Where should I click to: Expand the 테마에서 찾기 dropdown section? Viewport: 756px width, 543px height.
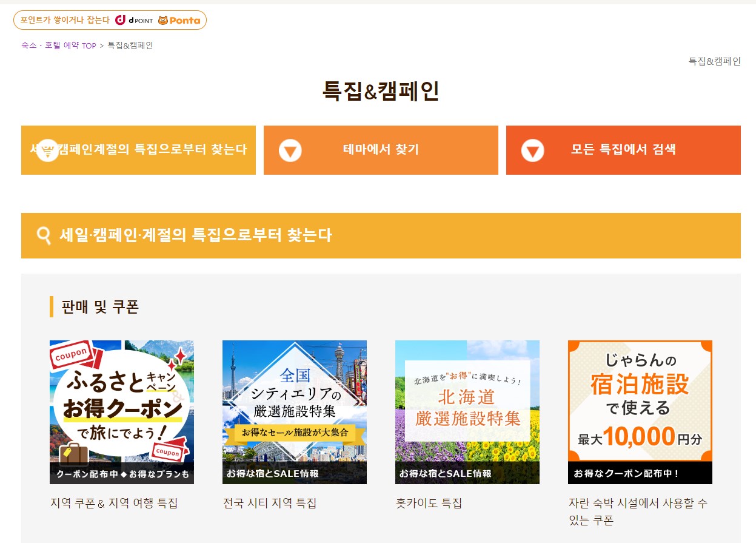[x=381, y=150]
